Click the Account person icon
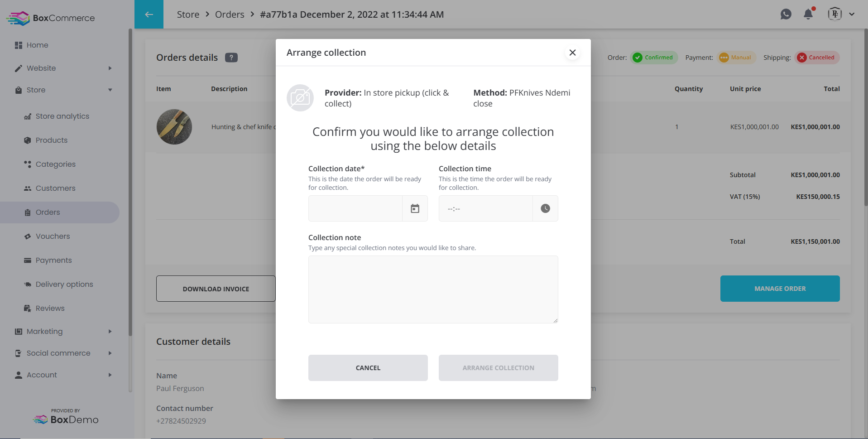The height and width of the screenshot is (439, 868). [x=19, y=375]
